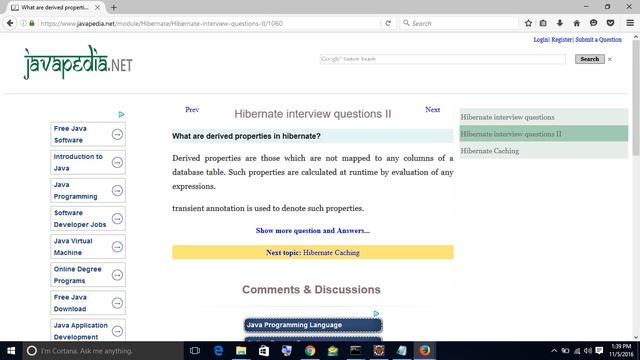Open File Explorer from the taskbar
This screenshot has width=640, height=360.
coord(241,351)
